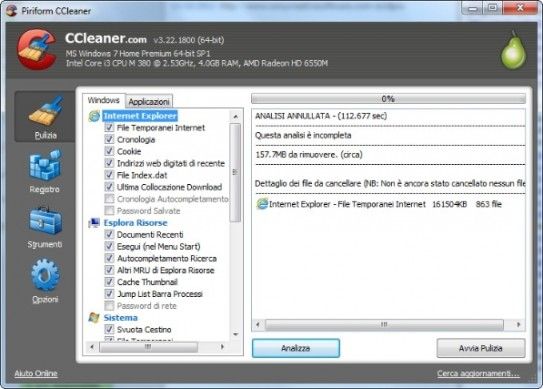Click 'Questa analisi è incompleta' text
Screen dimensions: 543x389
(303, 135)
